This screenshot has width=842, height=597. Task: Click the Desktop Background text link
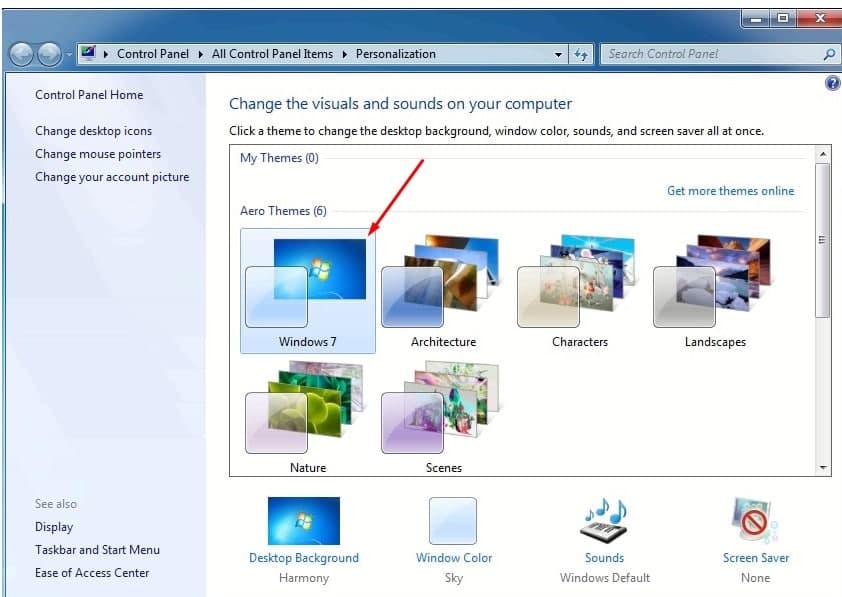tap(304, 558)
